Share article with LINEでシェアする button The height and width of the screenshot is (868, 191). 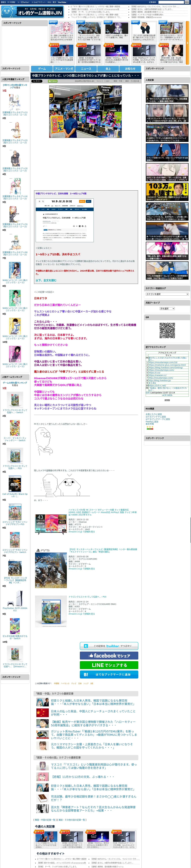109,665
